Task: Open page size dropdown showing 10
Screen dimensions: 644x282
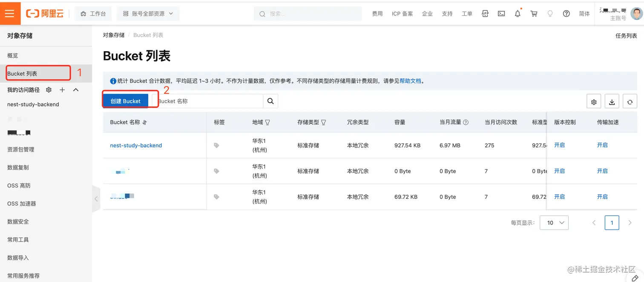Action: point(554,222)
